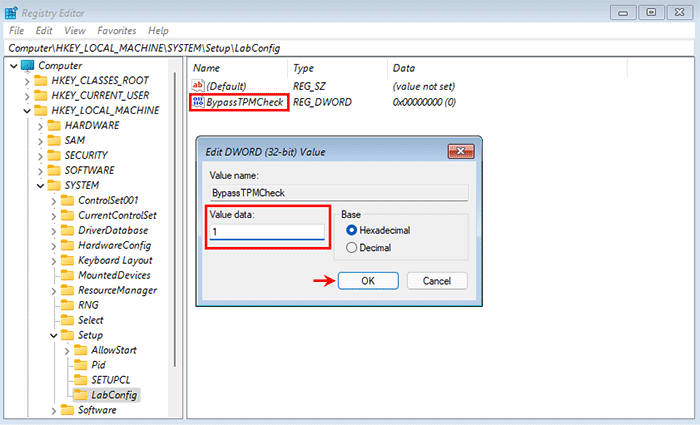Click the HardwareConfig folder icon
The height and width of the screenshot is (425, 700).
click(x=67, y=246)
